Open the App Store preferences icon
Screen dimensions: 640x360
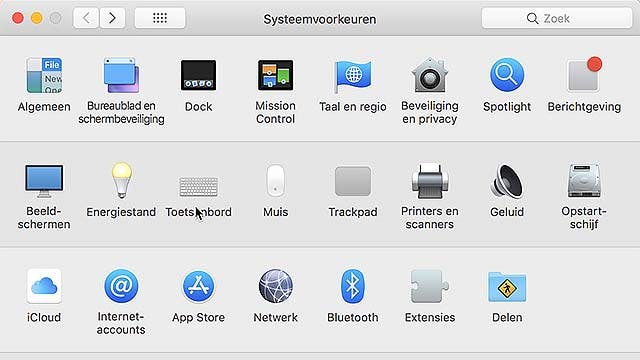198,286
